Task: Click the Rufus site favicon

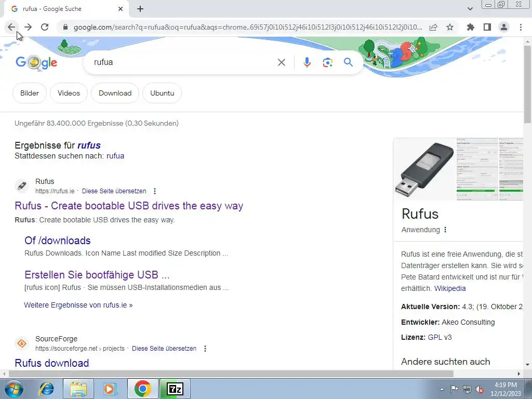Action: point(22,186)
